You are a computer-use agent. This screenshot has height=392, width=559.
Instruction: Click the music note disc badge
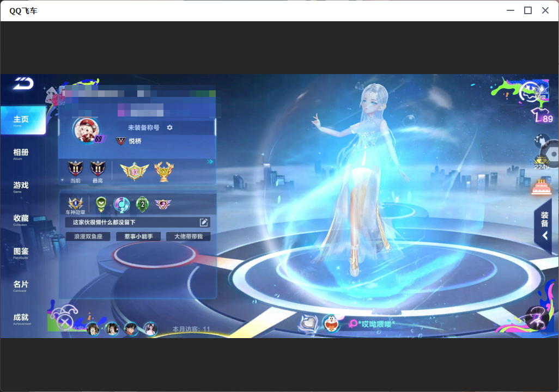tap(121, 205)
